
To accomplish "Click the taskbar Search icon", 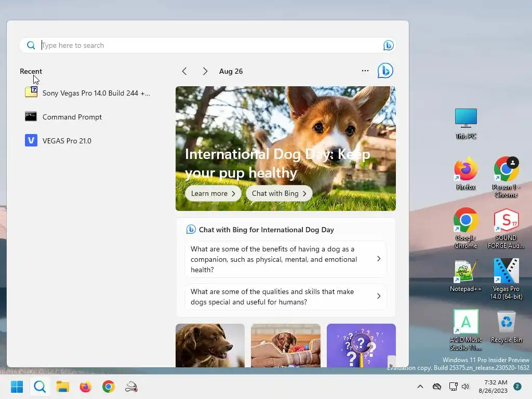I will pyautogui.click(x=39, y=387).
